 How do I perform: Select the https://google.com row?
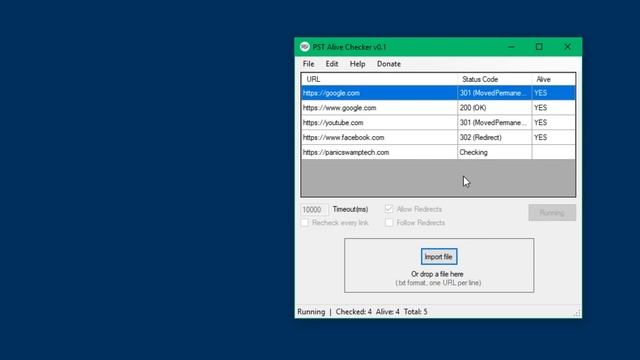[x=438, y=93]
